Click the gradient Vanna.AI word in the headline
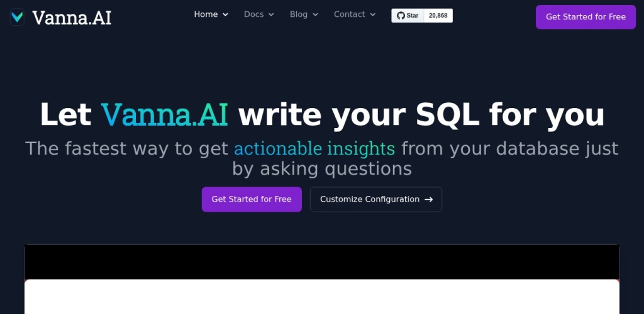The height and width of the screenshot is (314, 644). (x=164, y=115)
